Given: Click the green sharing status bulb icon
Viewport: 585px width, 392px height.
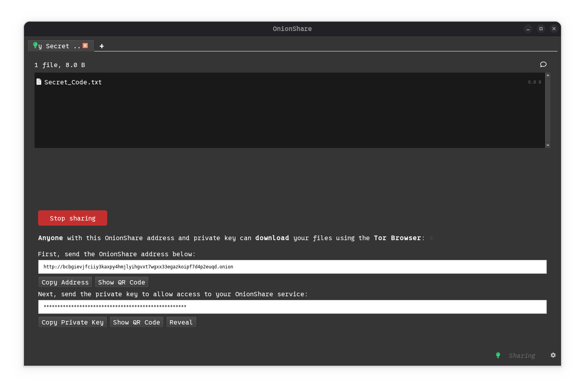Looking at the screenshot, I should coord(498,355).
